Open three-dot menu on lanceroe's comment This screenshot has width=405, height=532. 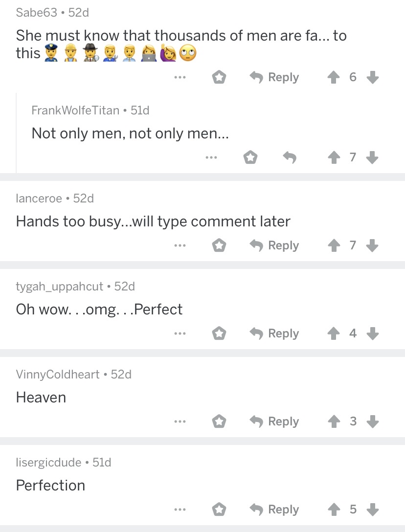coord(180,245)
